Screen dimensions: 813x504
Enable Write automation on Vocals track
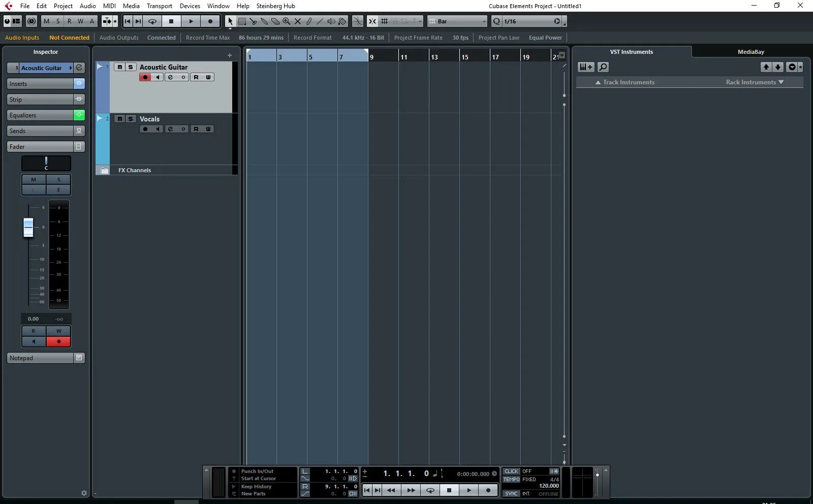click(208, 129)
